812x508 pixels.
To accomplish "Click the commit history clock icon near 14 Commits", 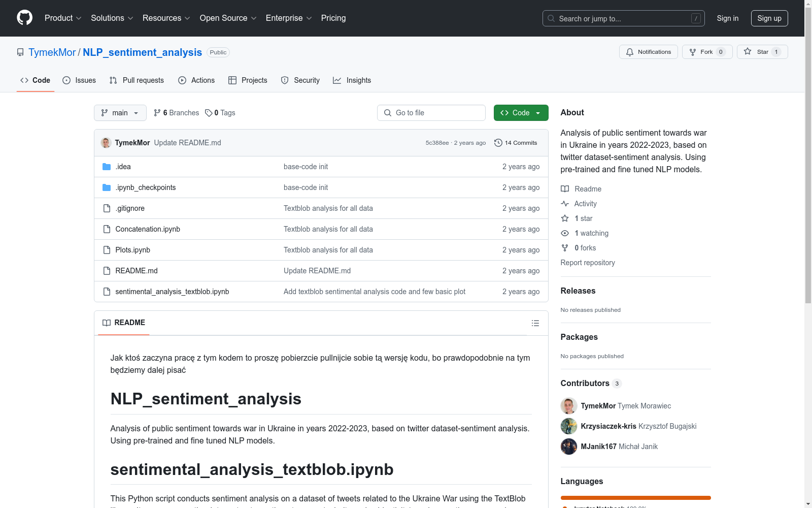I will (498, 143).
